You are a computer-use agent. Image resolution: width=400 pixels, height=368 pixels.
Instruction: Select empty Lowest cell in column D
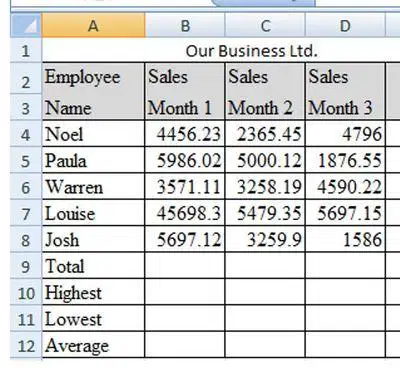tap(345, 319)
